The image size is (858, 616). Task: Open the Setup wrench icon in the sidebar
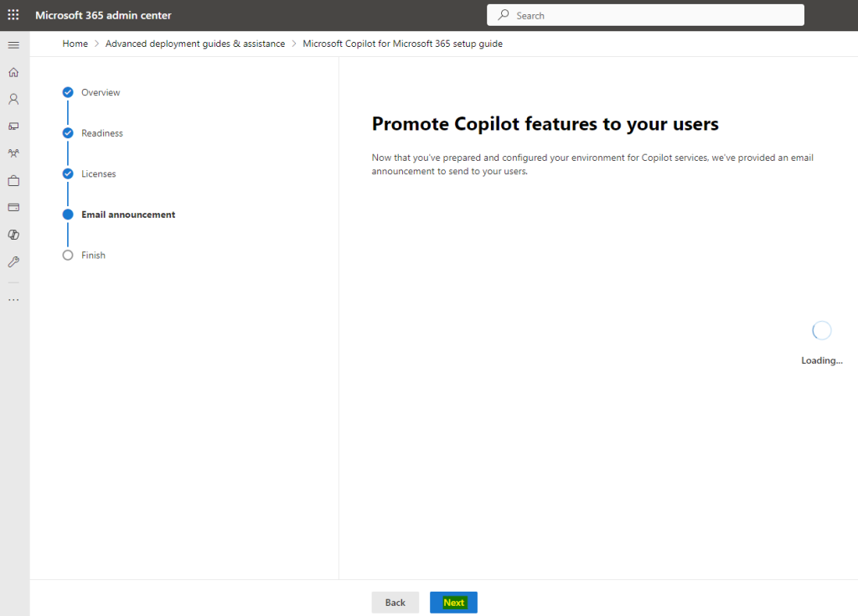(x=13, y=261)
